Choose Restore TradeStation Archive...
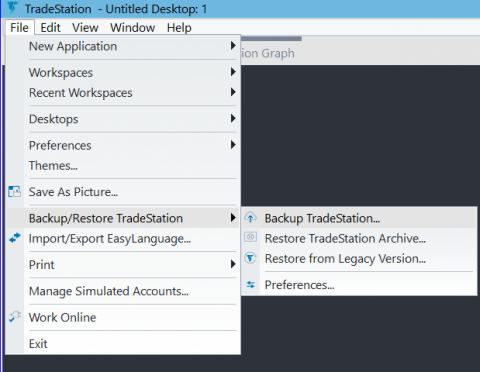 (x=359, y=238)
